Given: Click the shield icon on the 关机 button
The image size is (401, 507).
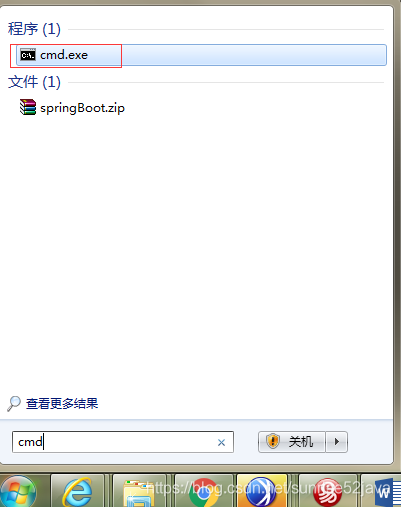Looking at the screenshot, I should pos(273,442).
